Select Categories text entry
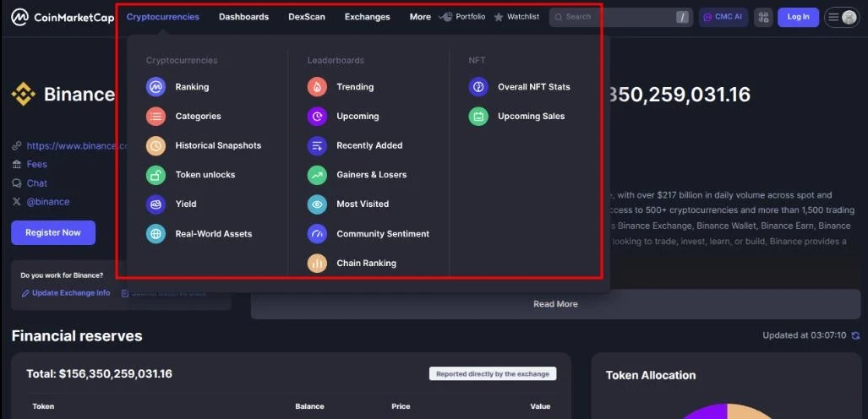 click(x=198, y=117)
